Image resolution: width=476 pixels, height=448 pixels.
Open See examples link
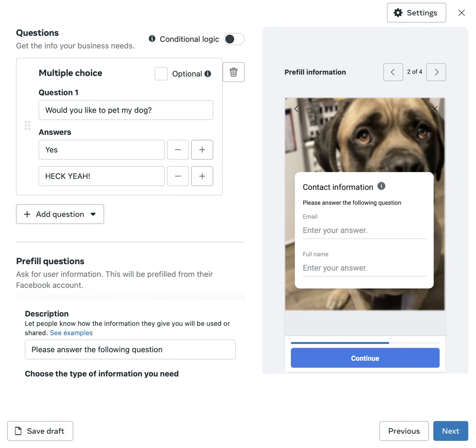(71, 333)
